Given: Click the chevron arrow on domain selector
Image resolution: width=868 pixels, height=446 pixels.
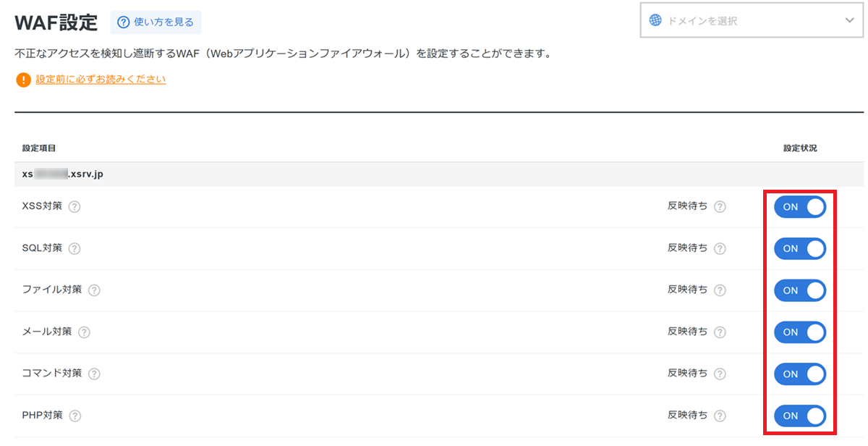Looking at the screenshot, I should [x=849, y=21].
